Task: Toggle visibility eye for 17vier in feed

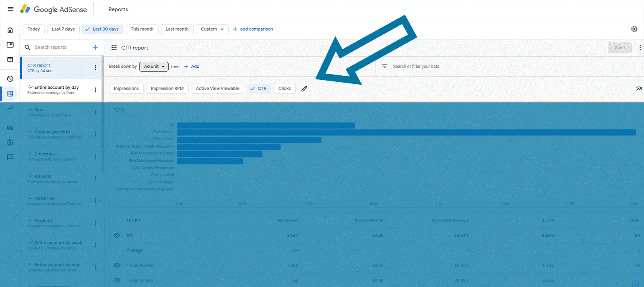Action: (117, 280)
